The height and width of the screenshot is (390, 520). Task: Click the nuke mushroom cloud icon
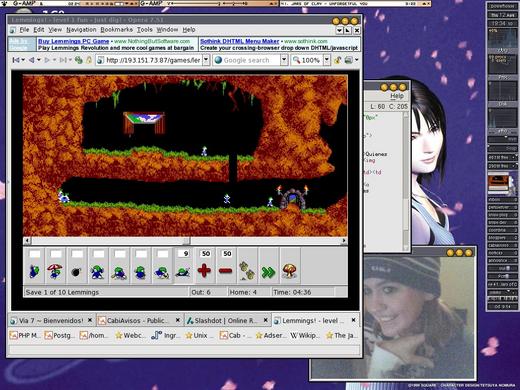[290, 266]
